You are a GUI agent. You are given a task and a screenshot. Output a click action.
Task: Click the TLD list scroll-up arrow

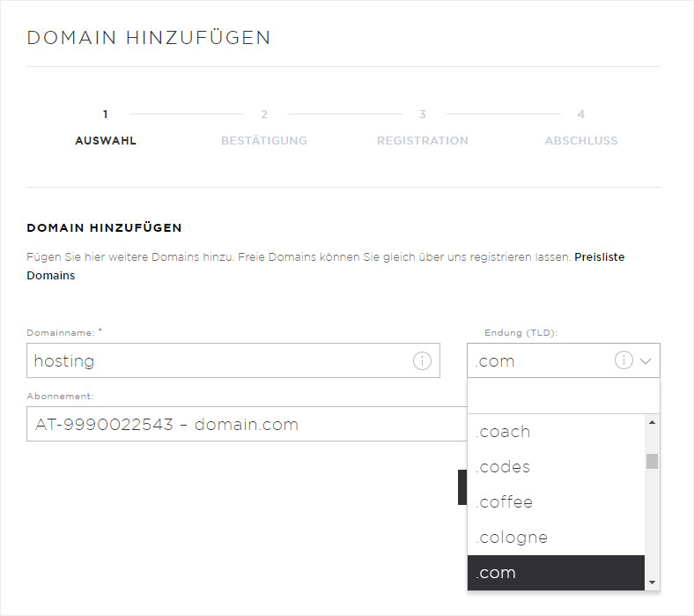pyautogui.click(x=652, y=422)
